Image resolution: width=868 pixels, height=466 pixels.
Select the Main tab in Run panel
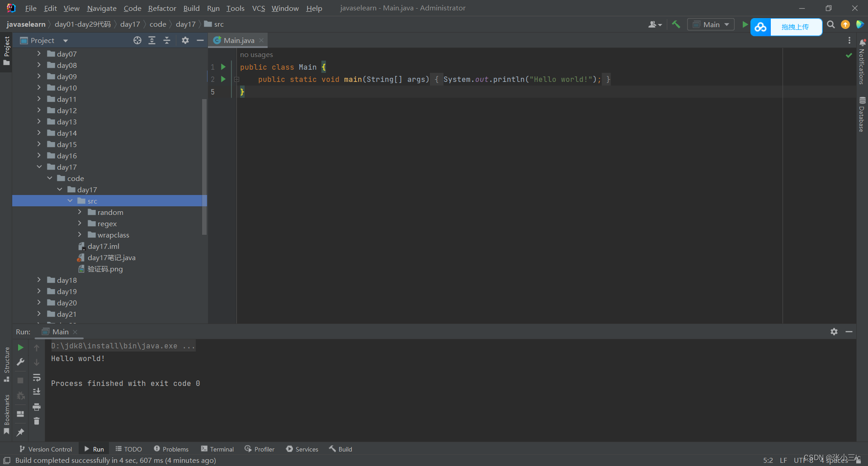pyautogui.click(x=60, y=332)
